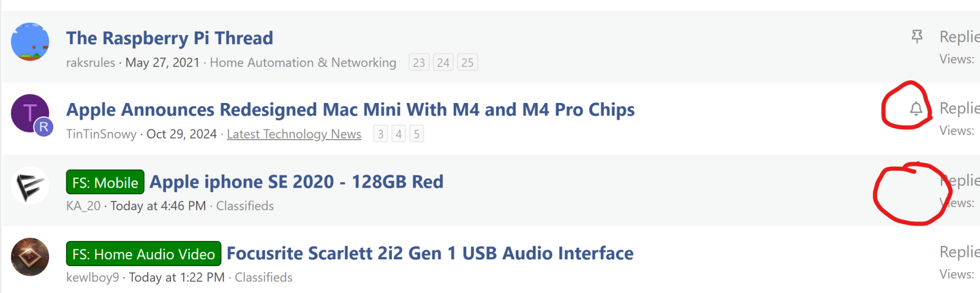Click the pin icon on Raspberry Pi thread
980x293 pixels.
[917, 37]
